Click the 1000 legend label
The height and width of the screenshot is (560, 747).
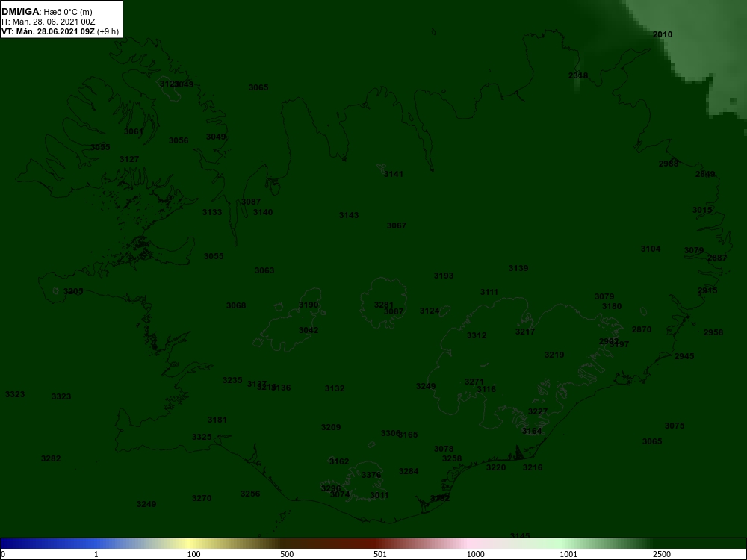475,554
